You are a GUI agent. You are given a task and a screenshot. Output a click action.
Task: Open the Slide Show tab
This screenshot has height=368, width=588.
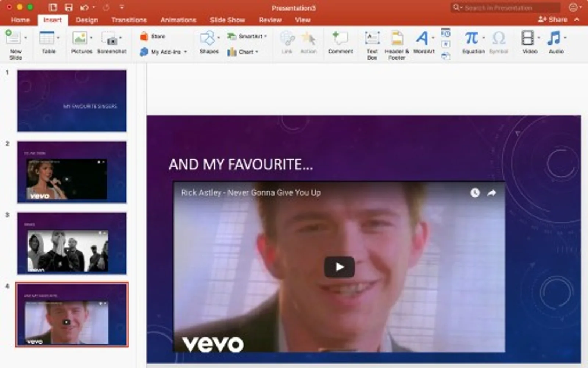pyautogui.click(x=227, y=20)
